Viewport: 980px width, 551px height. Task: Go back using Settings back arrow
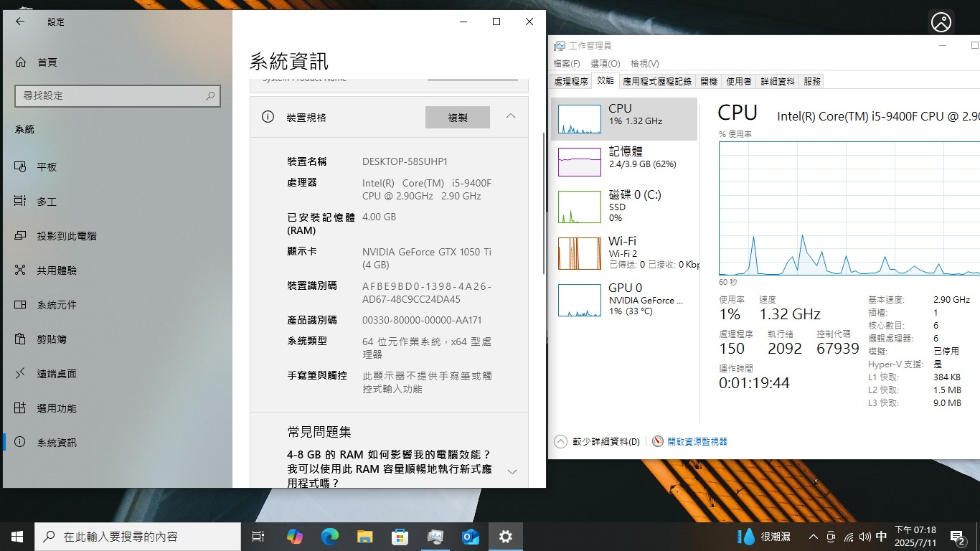(x=20, y=22)
